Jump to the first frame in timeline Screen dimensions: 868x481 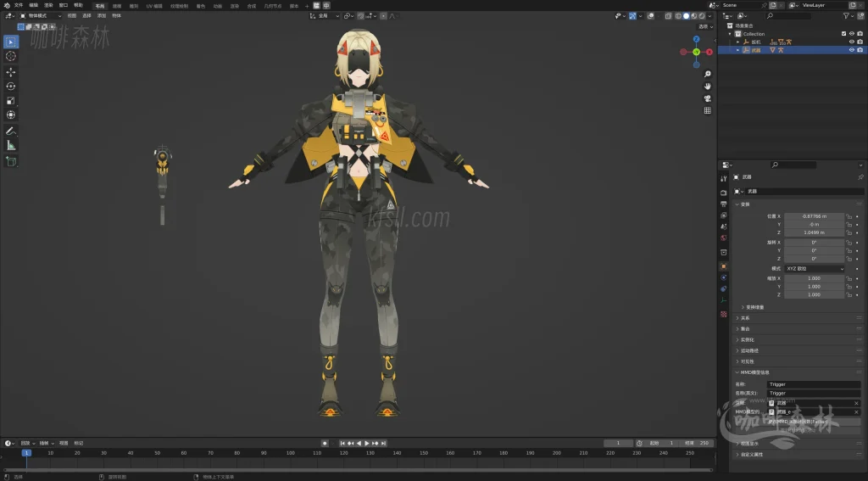click(342, 444)
